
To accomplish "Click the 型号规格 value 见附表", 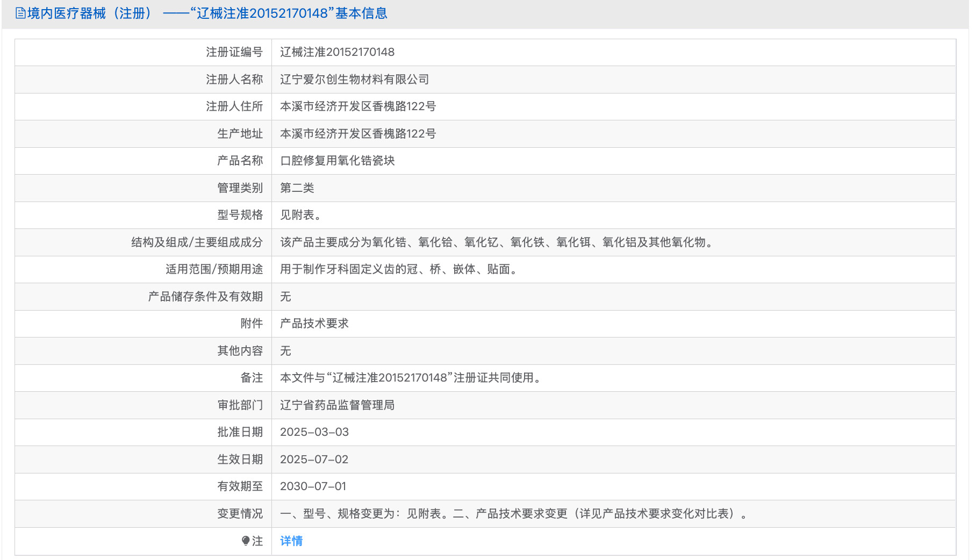I will [x=300, y=215].
